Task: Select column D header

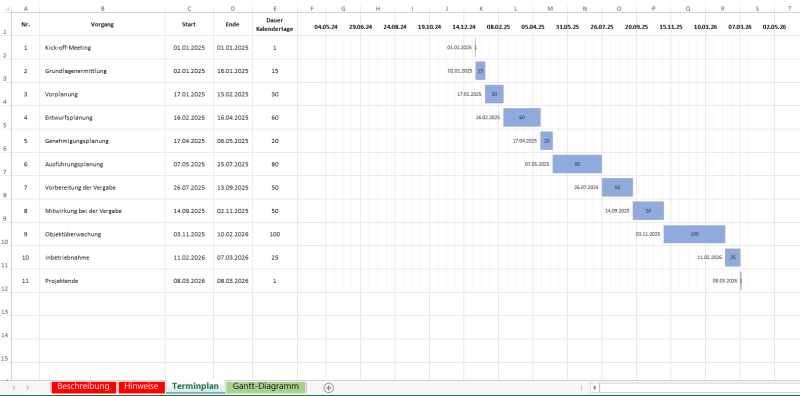Action: [x=233, y=9]
